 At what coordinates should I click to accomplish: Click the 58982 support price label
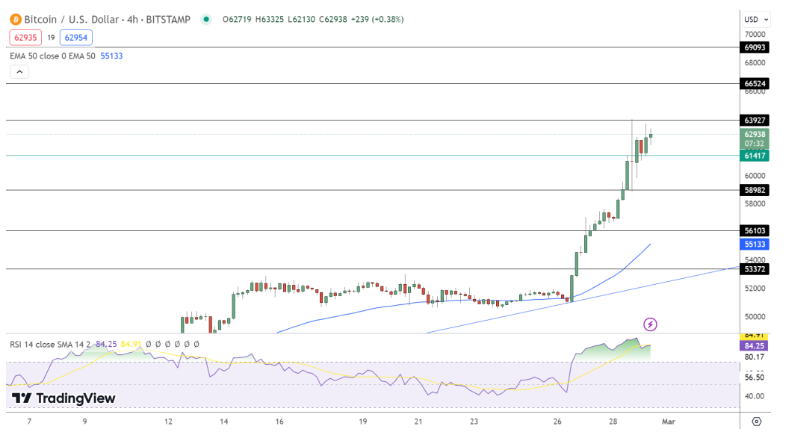755,189
